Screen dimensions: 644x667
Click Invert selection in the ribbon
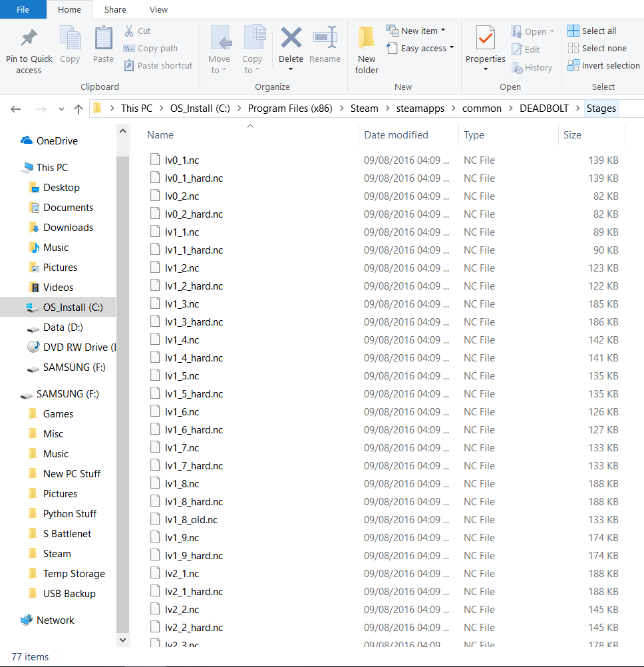[x=603, y=65]
